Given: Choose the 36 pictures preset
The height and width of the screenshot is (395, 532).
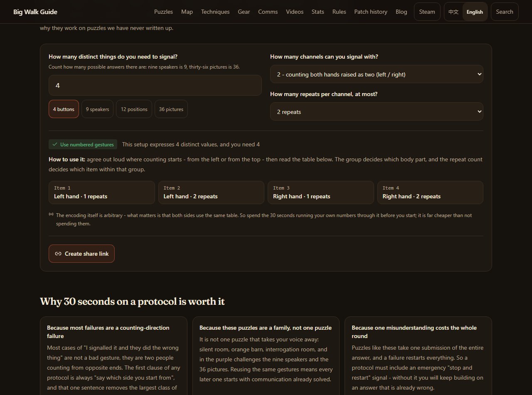Looking at the screenshot, I should pyautogui.click(x=171, y=109).
